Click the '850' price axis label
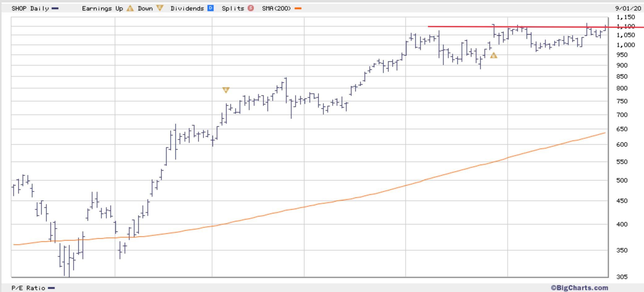The image size is (644, 292). [x=622, y=76]
